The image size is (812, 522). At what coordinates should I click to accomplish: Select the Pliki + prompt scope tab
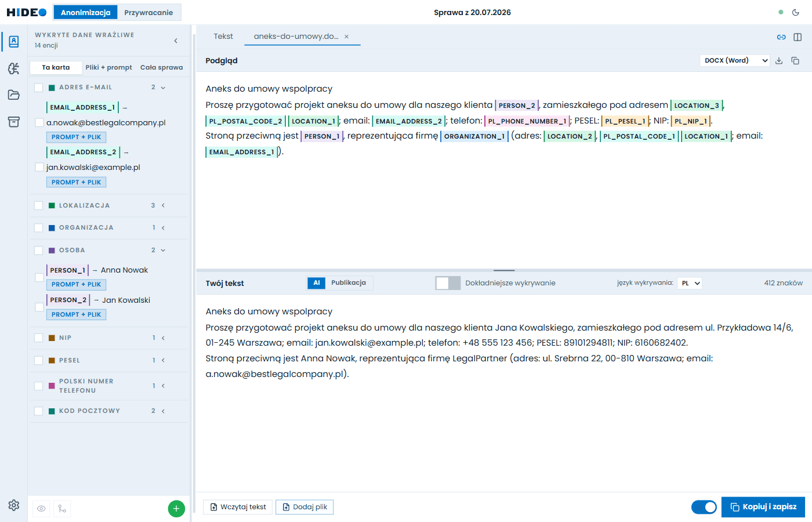(108, 67)
